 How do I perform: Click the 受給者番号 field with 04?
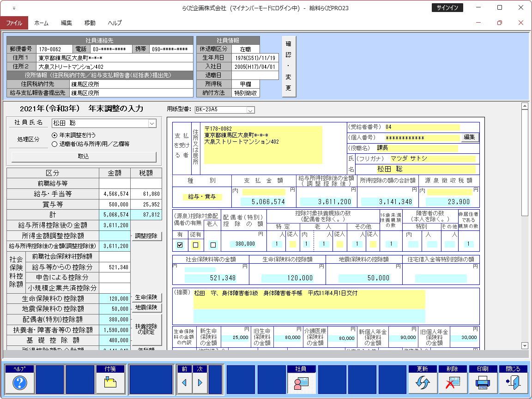tap(422, 127)
